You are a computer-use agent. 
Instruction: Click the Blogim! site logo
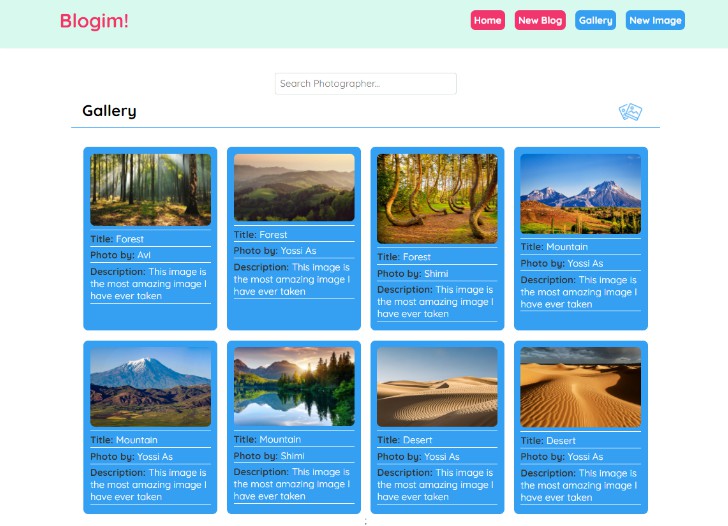tap(94, 20)
